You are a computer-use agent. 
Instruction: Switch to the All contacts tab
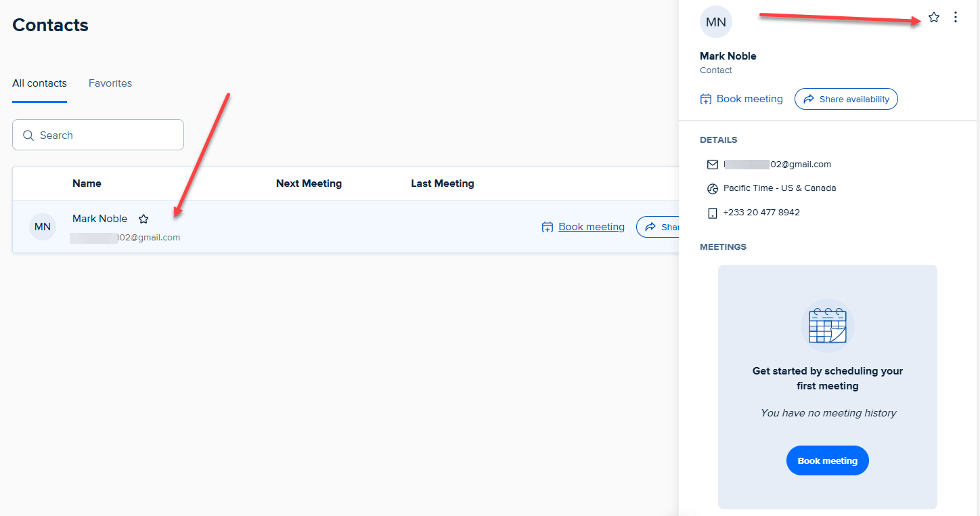39,83
